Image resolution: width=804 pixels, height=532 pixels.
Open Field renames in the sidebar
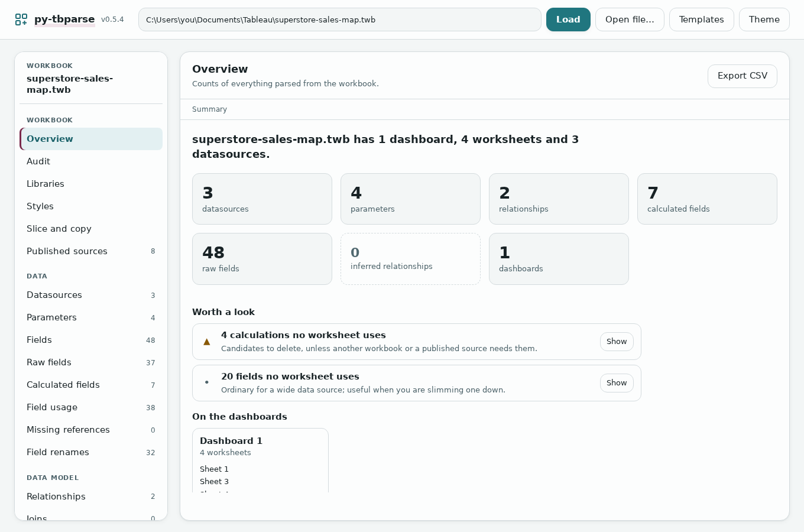click(91, 452)
